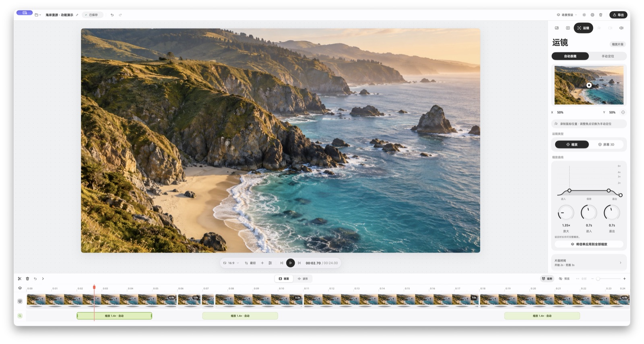This screenshot has width=644, height=344.
Task: Select the screen video track icon
Action: pos(20,301)
